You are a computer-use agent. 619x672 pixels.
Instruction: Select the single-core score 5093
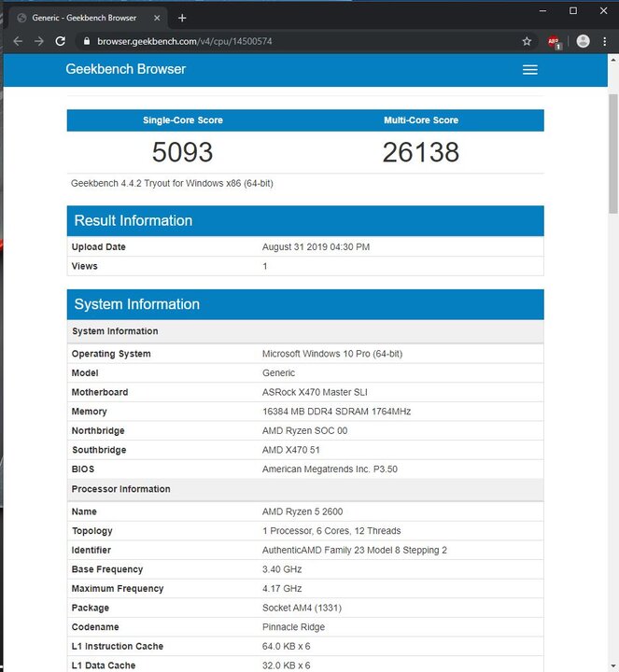(183, 152)
